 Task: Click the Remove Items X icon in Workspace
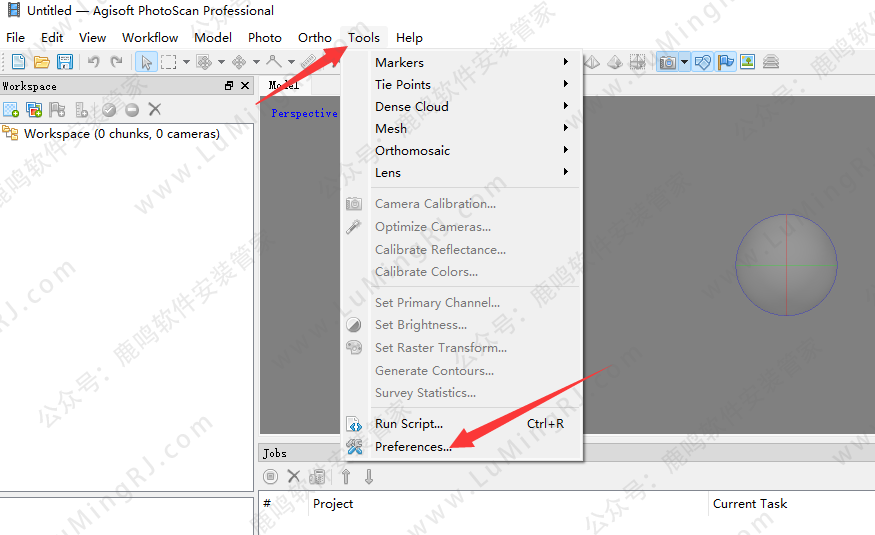155,109
